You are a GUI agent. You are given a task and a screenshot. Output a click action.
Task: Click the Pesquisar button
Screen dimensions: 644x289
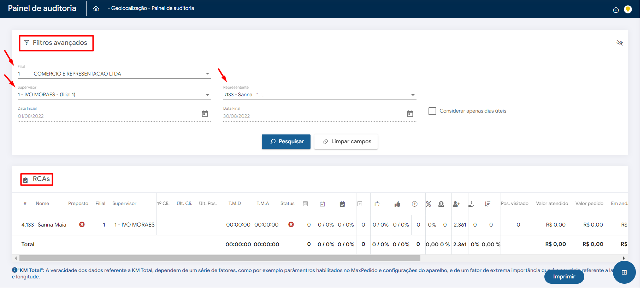tap(286, 142)
